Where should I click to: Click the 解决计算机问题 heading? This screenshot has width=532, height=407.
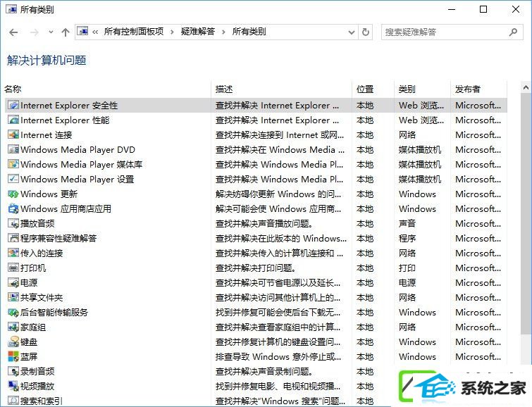(47, 61)
